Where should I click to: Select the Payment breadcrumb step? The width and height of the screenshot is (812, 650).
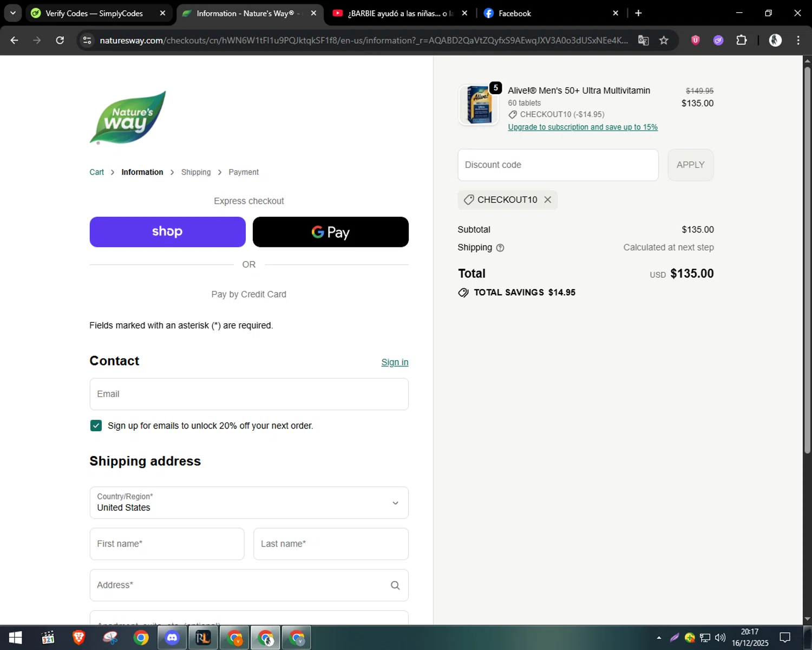[244, 172]
